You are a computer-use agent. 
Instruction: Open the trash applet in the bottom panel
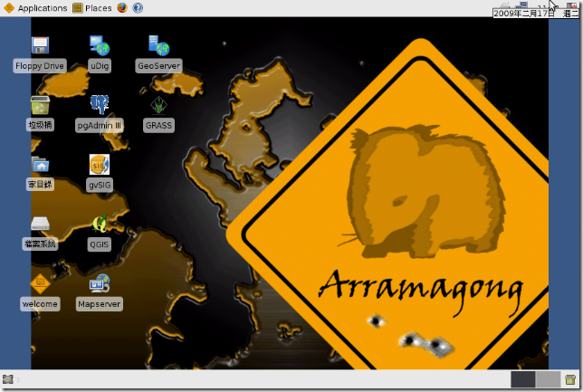570,379
